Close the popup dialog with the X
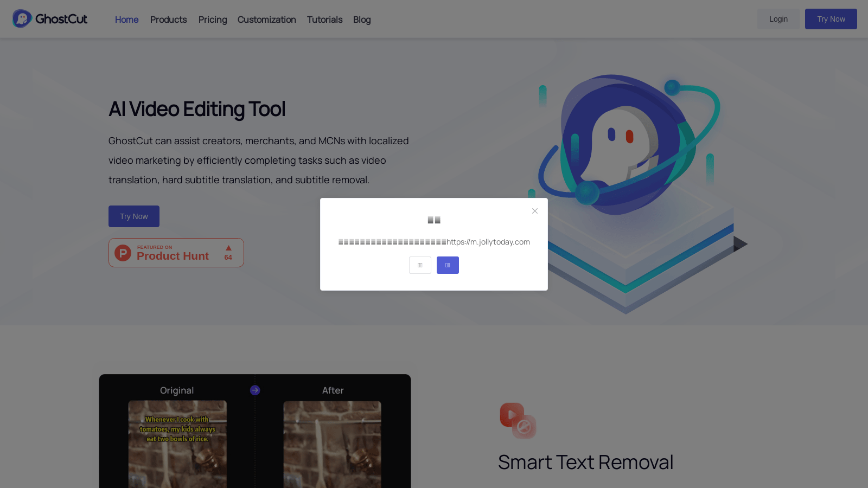The image size is (868, 488). [535, 211]
